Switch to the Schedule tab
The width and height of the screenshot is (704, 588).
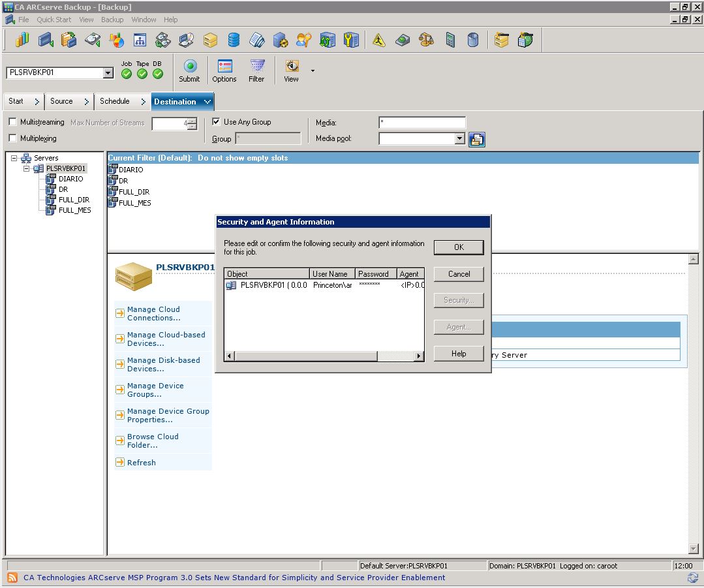115,101
